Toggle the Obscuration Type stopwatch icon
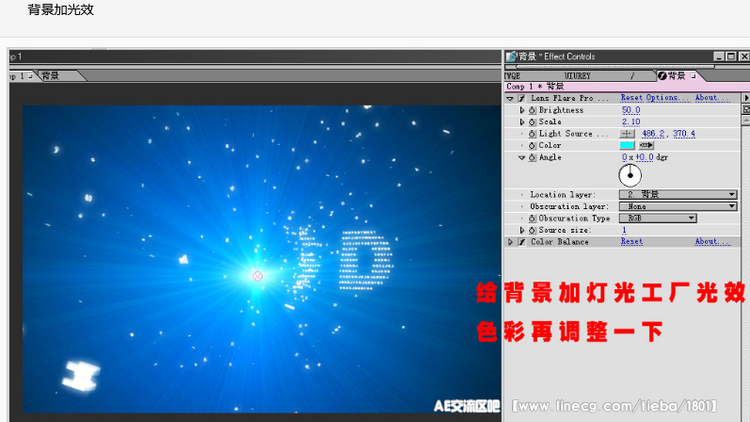Image resolution: width=750 pixels, height=422 pixels. [x=532, y=218]
